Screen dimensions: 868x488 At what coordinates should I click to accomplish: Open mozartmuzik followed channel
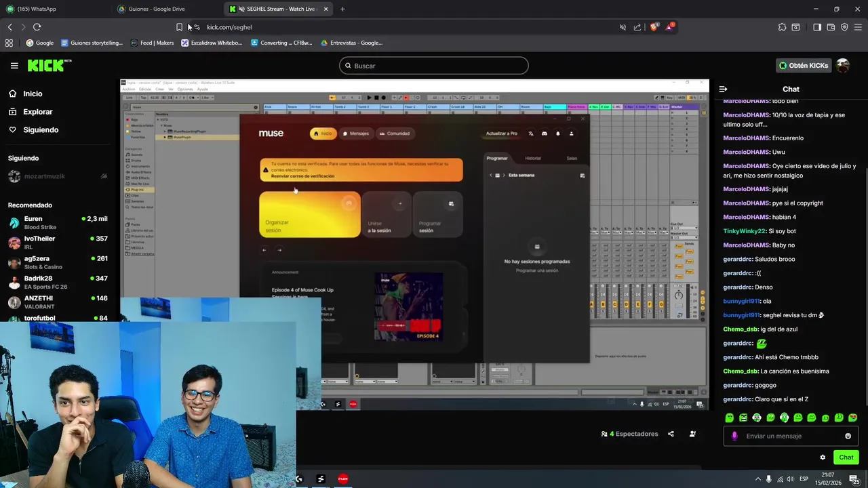click(58, 176)
